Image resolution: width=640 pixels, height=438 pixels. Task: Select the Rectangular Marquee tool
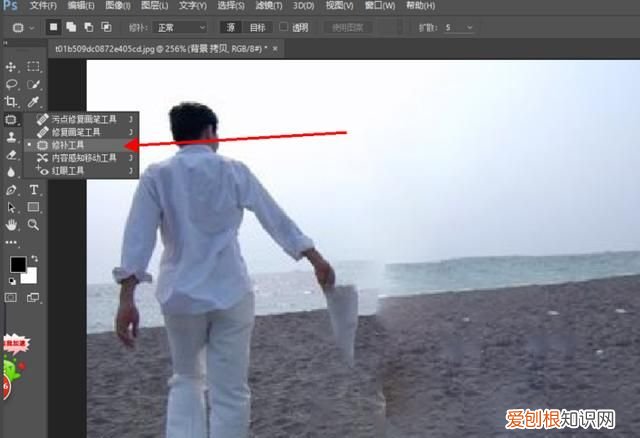point(33,67)
